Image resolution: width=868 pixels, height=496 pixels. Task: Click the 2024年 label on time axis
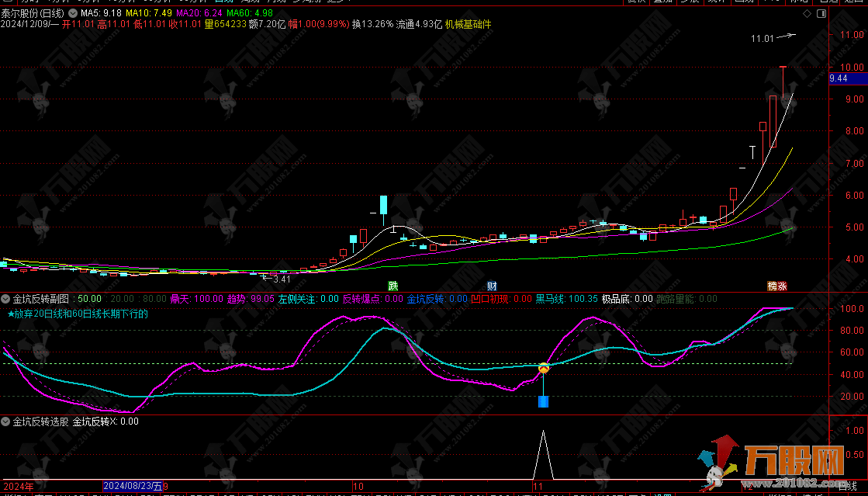pos(19,487)
